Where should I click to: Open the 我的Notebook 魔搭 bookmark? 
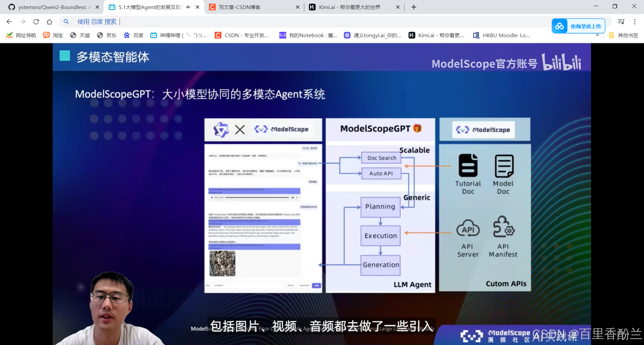coord(309,35)
